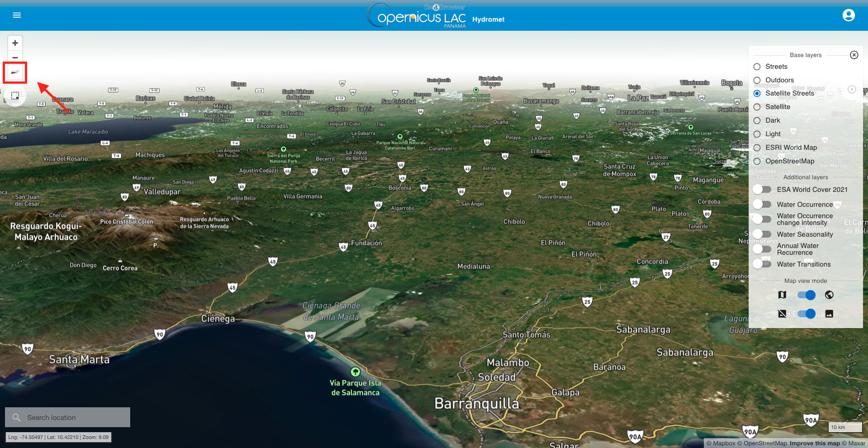Viewport: 868px width, 448px height.
Task: Click the map tilt reset control
Action: click(x=15, y=72)
